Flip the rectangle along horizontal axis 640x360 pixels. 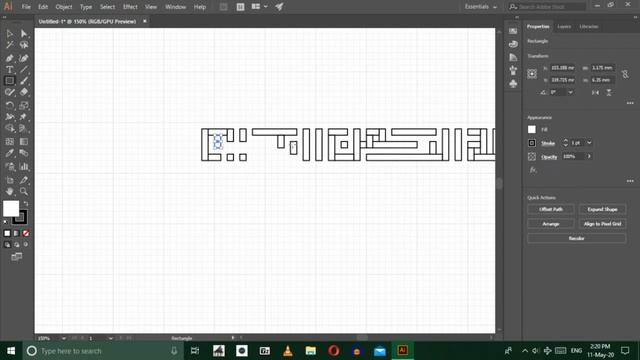point(596,93)
